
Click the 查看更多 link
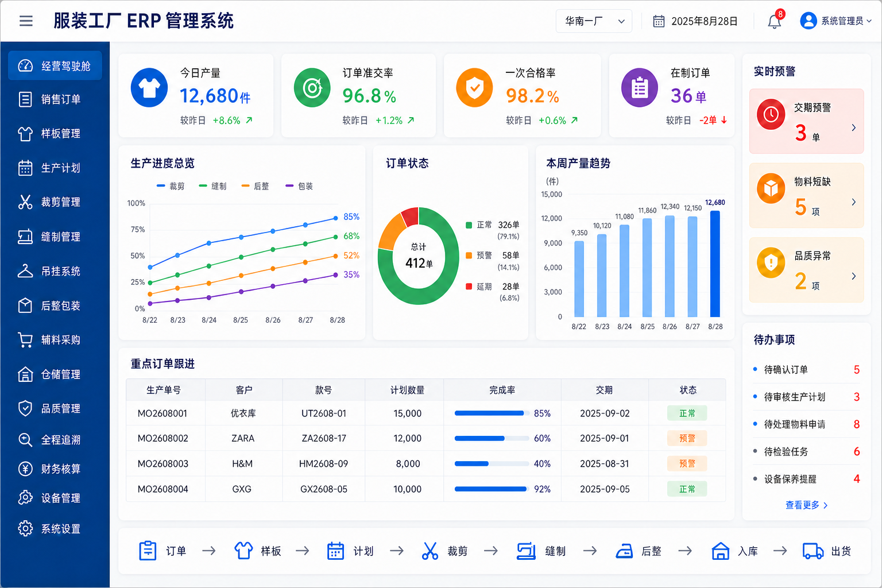point(806,505)
